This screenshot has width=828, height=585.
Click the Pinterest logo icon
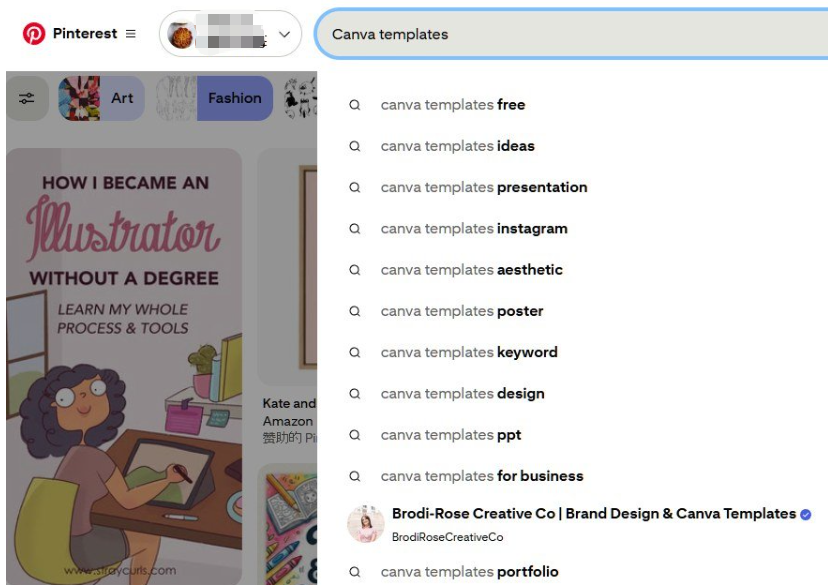[x=34, y=34]
